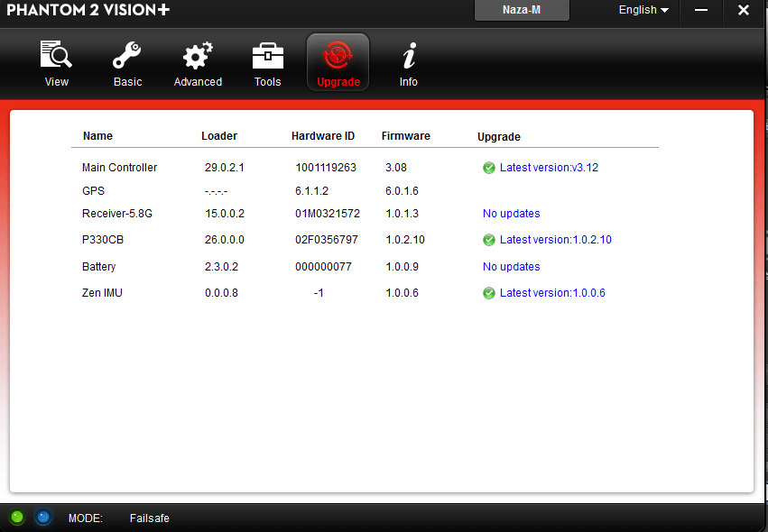Click Zen IMU firmware 1.0.0.6
The image size is (768, 532).
click(402, 293)
